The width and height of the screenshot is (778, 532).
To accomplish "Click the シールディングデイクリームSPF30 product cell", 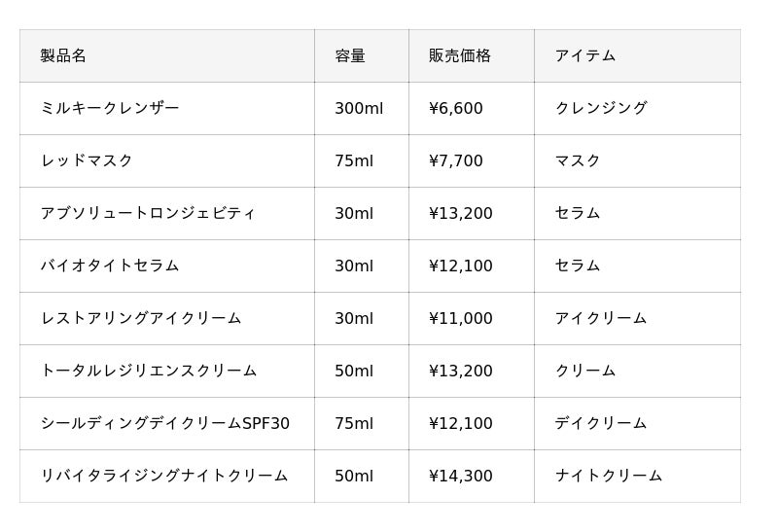I will (x=165, y=424).
